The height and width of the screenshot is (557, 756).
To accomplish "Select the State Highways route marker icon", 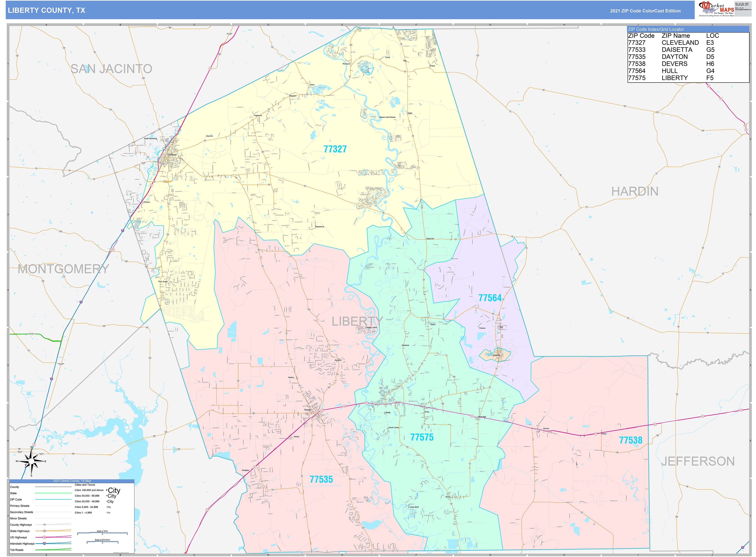I will [45, 531].
